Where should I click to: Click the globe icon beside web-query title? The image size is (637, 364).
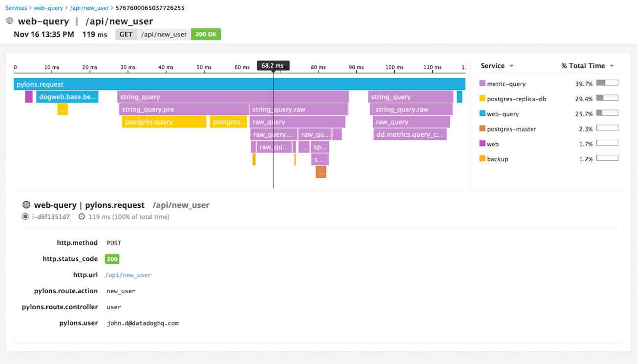(x=9, y=21)
